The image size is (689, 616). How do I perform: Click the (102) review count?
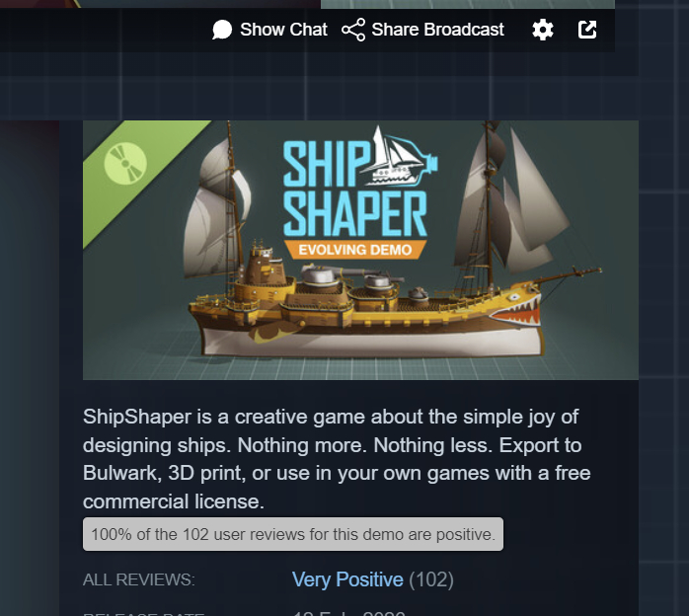click(x=431, y=579)
